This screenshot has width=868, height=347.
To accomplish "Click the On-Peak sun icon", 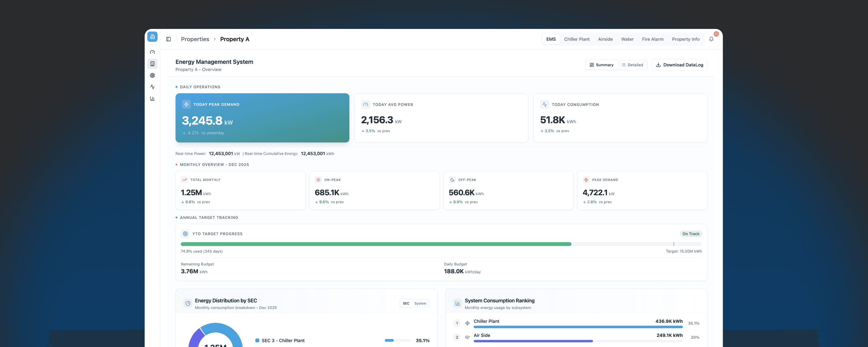I will tap(318, 180).
